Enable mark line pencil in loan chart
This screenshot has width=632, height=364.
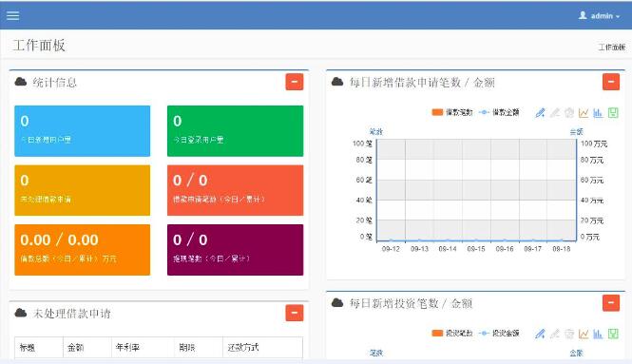pos(540,113)
